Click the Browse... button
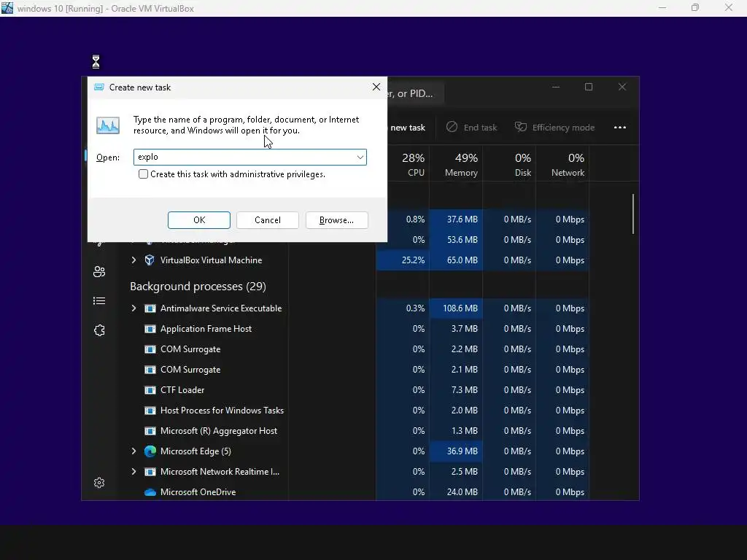 coord(337,220)
